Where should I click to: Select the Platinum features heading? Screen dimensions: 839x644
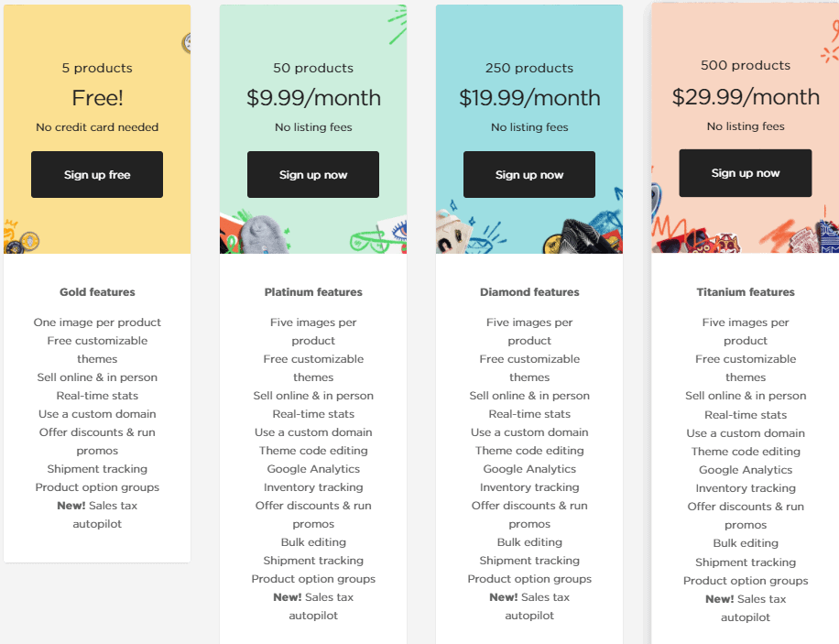[x=313, y=292]
